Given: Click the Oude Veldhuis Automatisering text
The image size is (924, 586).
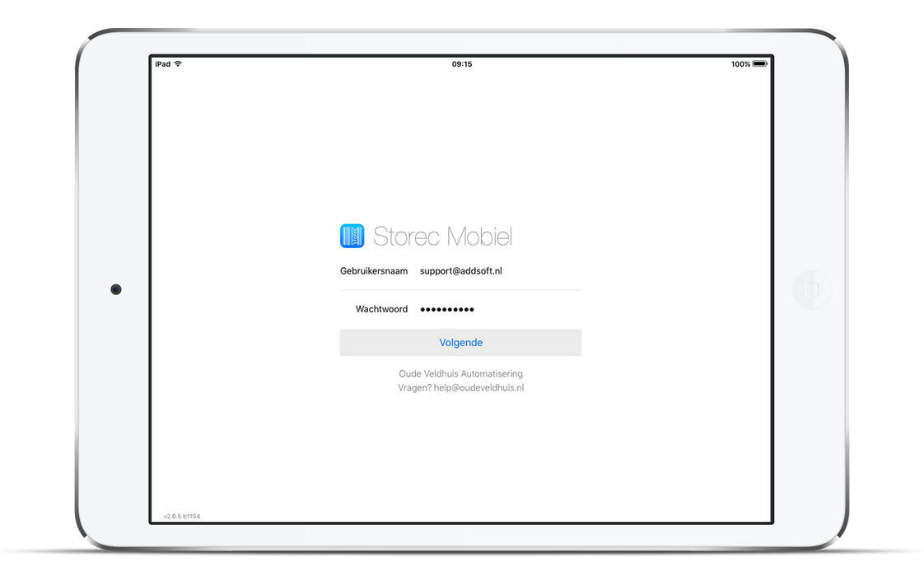Looking at the screenshot, I should [x=461, y=373].
